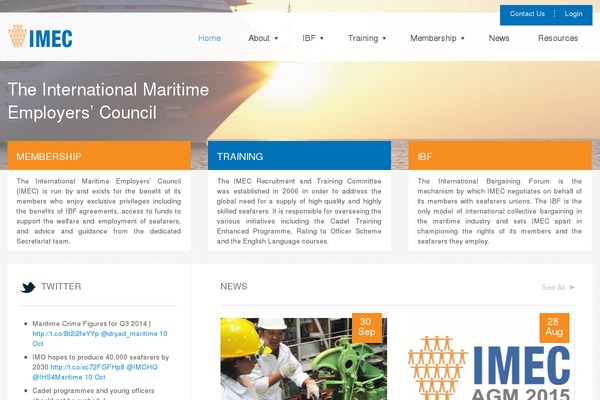Open the @dryad_maritime Twitter handle
600x400 pixels.
(x=129, y=334)
